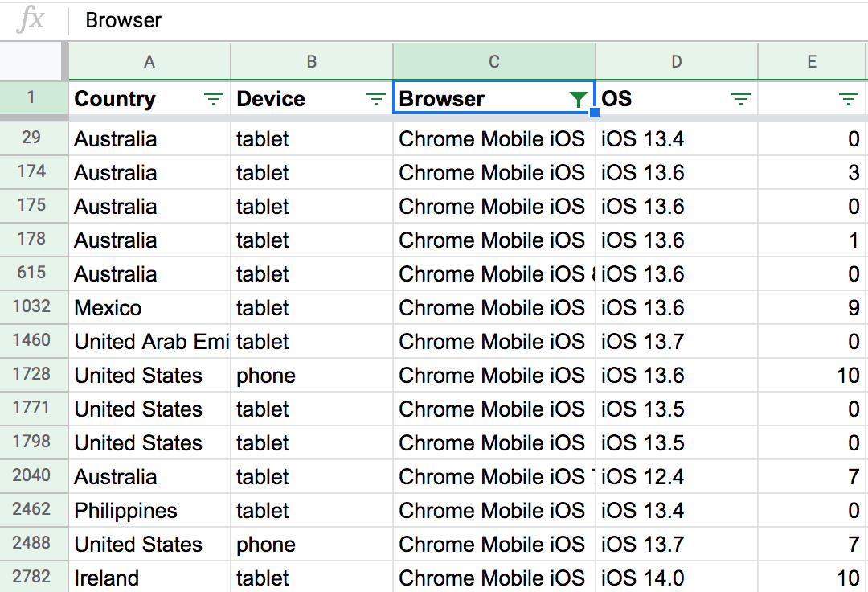
Task: Select the phone cell in row 1728
Action: pyautogui.click(x=312, y=376)
